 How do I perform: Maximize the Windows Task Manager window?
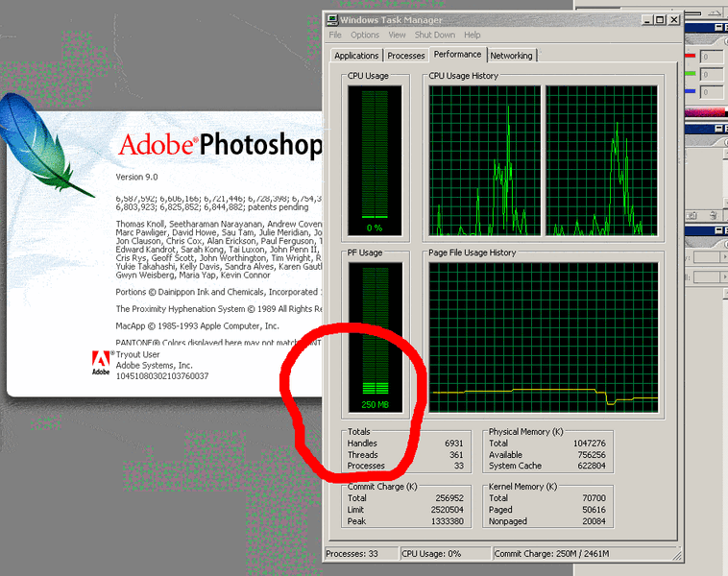coord(659,19)
